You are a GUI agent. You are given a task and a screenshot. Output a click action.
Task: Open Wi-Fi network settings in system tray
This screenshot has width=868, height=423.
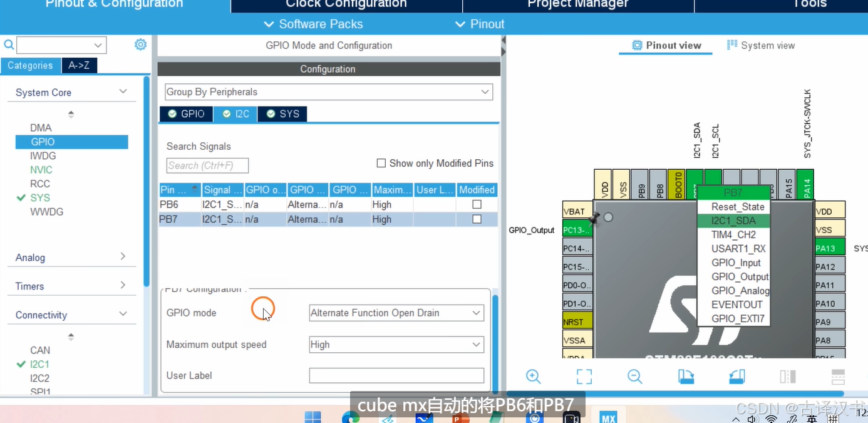(772, 419)
